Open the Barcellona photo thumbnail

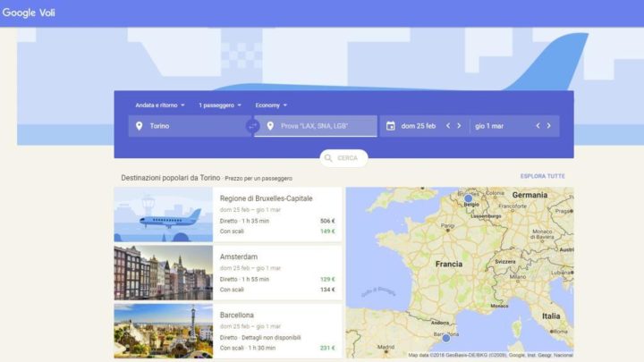pos(164,332)
